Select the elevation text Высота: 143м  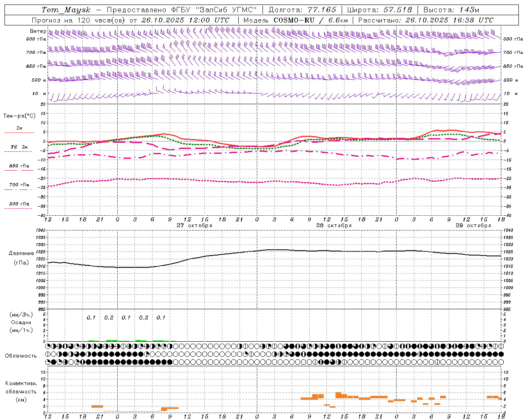[451, 10]
